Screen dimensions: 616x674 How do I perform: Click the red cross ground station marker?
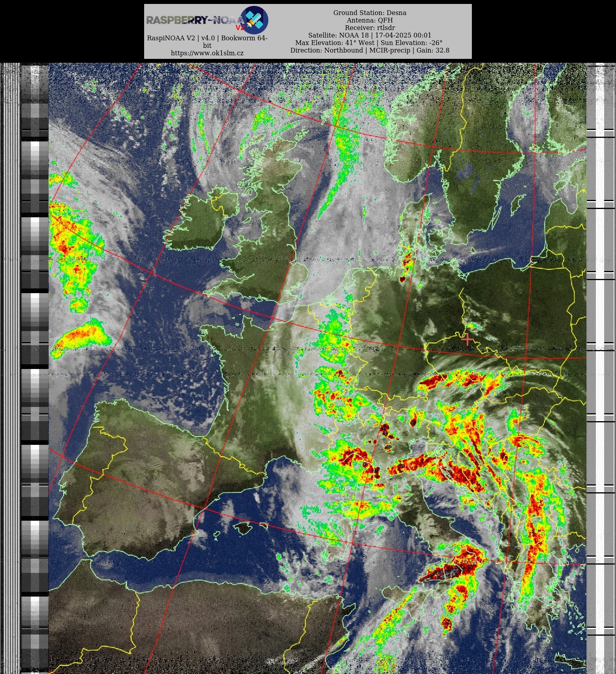[468, 339]
